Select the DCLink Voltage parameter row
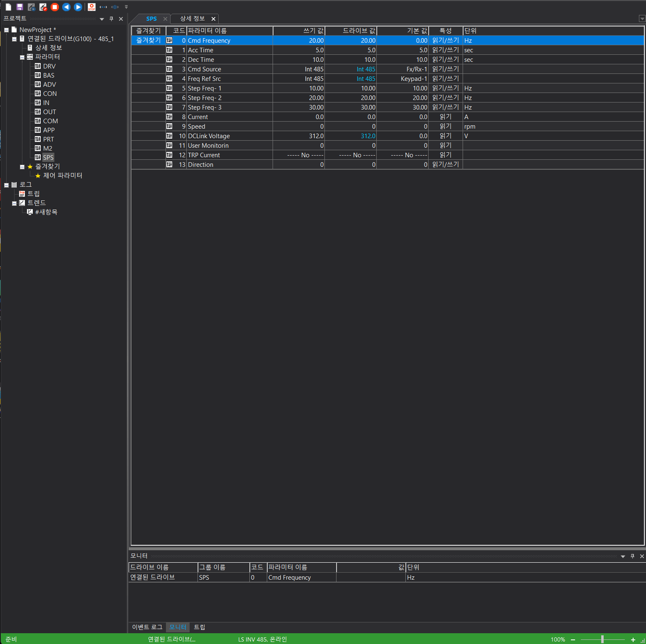The width and height of the screenshot is (646, 644). [x=209, y=136]
